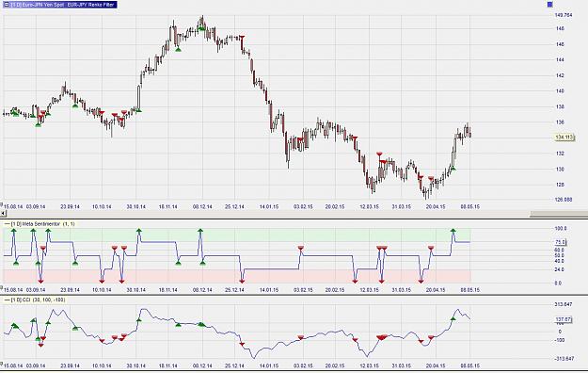
Task: Click the 137.67 value tag on the CCI axis
Action: [563, 319]
